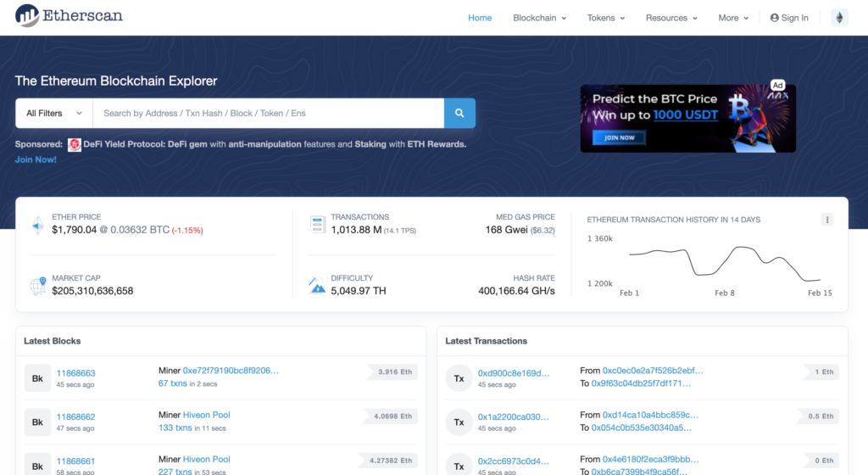Viewport: 868px width, 475px height.
Task: Go to the Home tab
Action: tap(480, 18)
